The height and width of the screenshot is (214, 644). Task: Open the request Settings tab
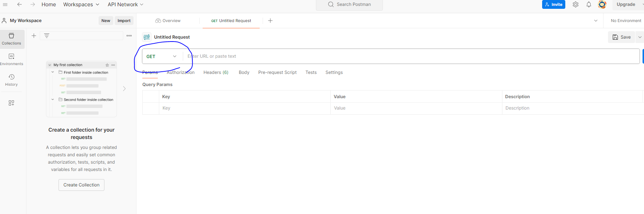pos(334,72)
